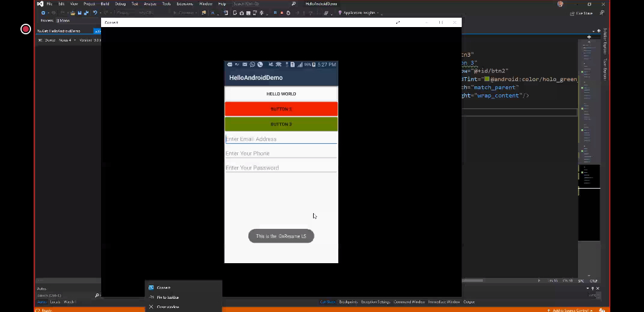Tap the red BUTTON 2
Viewport: 644px width, 312px height.
281,109
